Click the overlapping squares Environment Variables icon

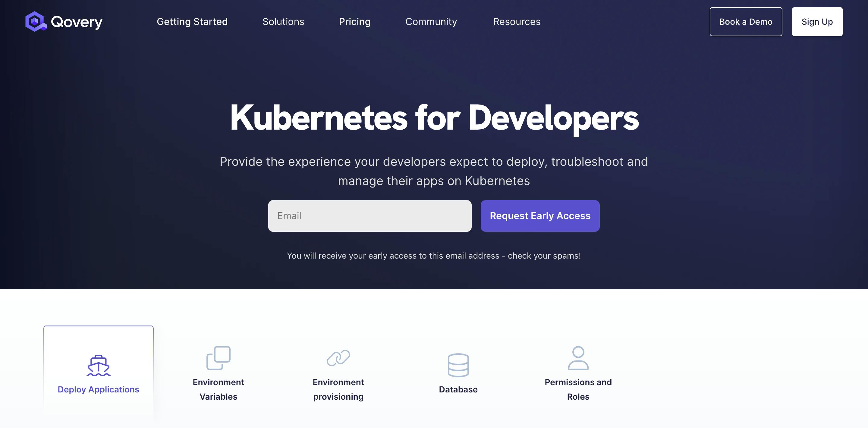(x=218, y=358)
